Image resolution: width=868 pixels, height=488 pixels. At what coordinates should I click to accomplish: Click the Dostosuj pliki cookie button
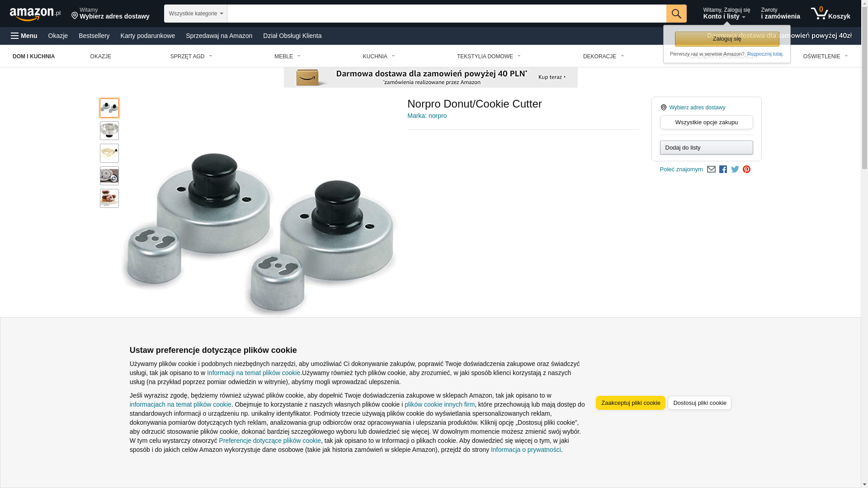699,403
